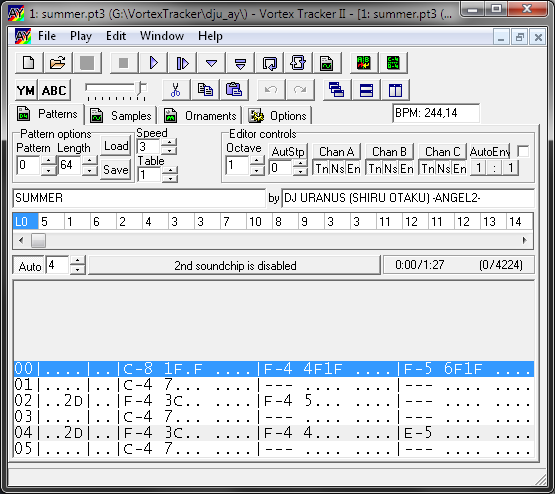The image size is (555, 494).
Task: Open the Window menu
Action: (x=162, y=36)
